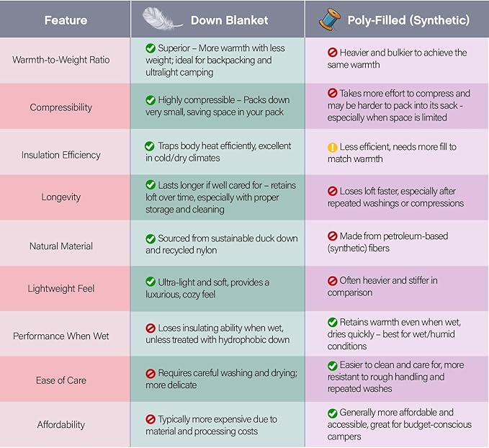The height and width of the screenshot is (448, 489).
Task: Click red icon next to Requires careful washing
Action: tap(151, 374)
